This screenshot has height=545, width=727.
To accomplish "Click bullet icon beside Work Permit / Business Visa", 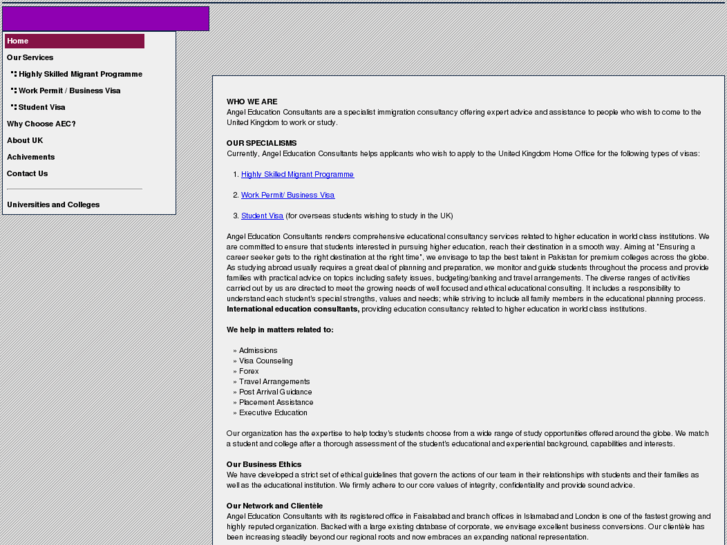I will (x=14, y=90).
